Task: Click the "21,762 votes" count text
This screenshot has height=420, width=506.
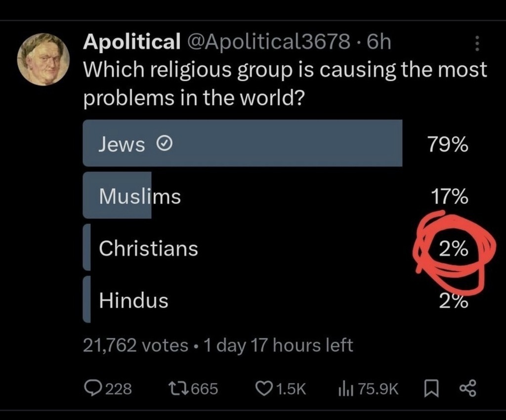Action: (135, 345)
